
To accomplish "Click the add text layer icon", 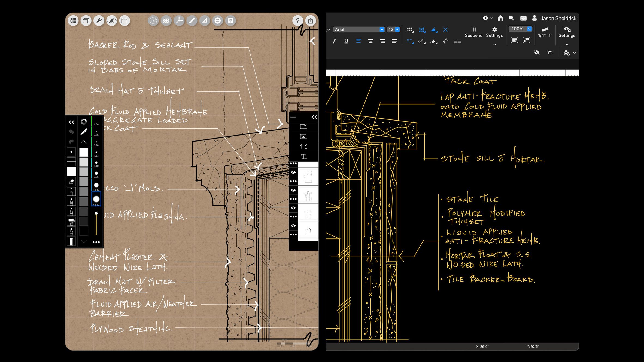I will [x=303, y=157].
